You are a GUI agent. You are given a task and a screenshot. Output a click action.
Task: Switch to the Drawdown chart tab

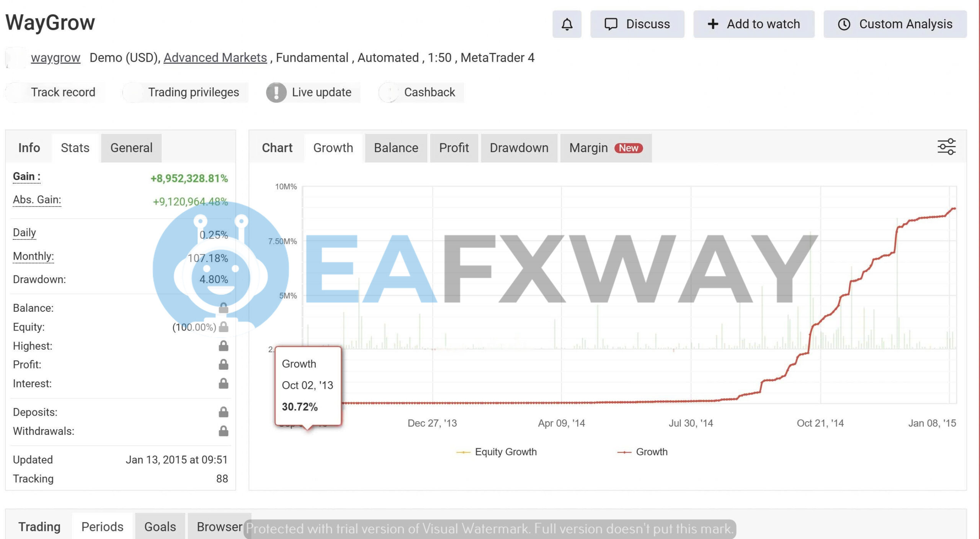point(519,148)
